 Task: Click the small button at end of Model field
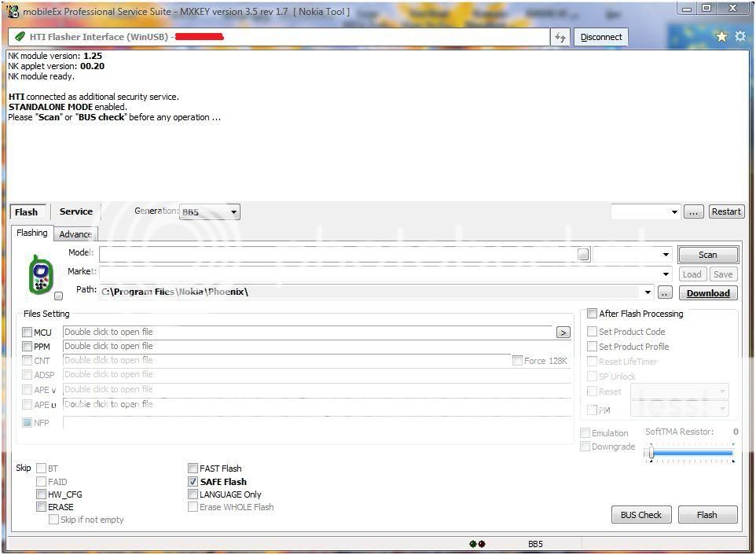tap(583, 254)
